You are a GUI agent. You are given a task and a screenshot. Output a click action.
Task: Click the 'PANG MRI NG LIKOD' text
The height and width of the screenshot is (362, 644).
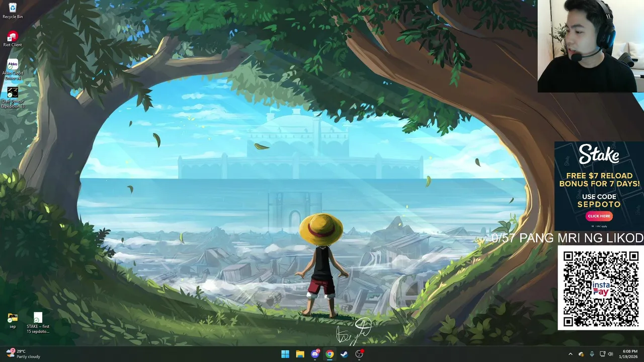click(581, 238)
